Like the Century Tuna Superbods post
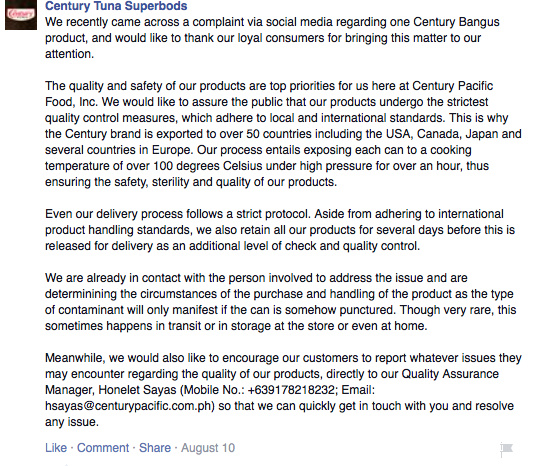This screenshot has height=466, width=540. (56, 448)
